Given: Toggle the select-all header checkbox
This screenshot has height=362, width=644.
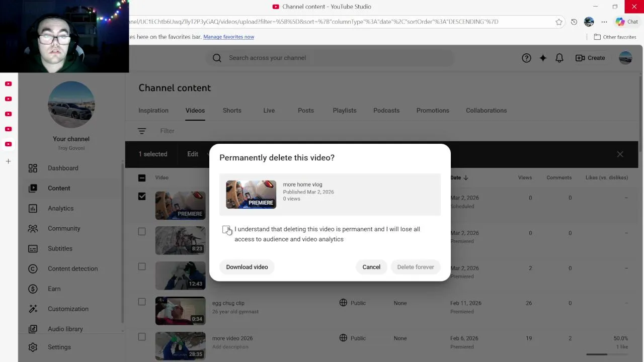Looking at the screenshot, I should point(142,177).
